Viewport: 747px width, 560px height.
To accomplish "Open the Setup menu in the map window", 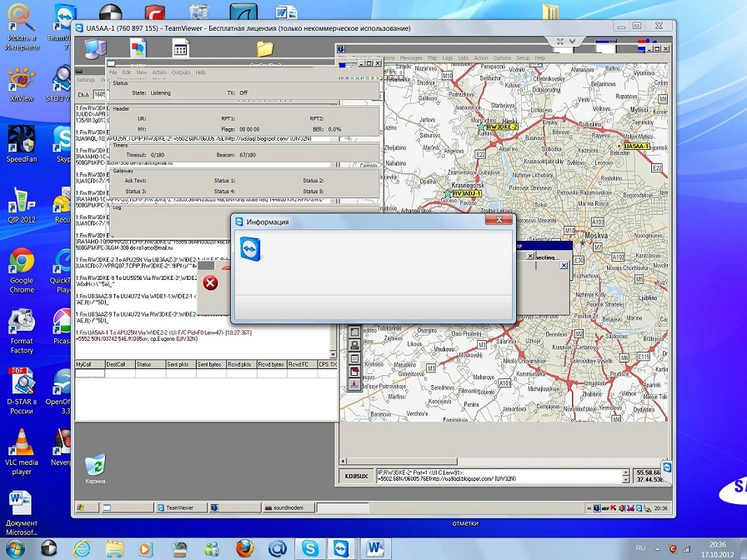I will coord(523,58).
